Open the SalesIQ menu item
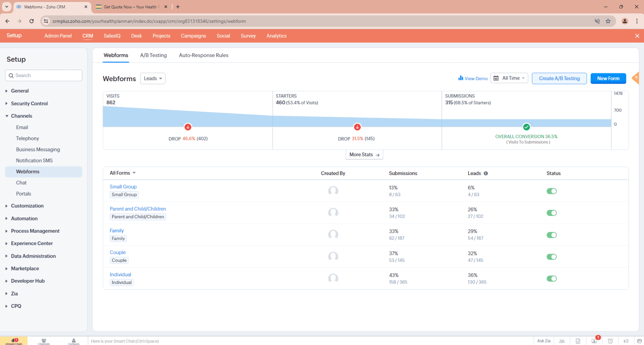 tap(112, 36)
